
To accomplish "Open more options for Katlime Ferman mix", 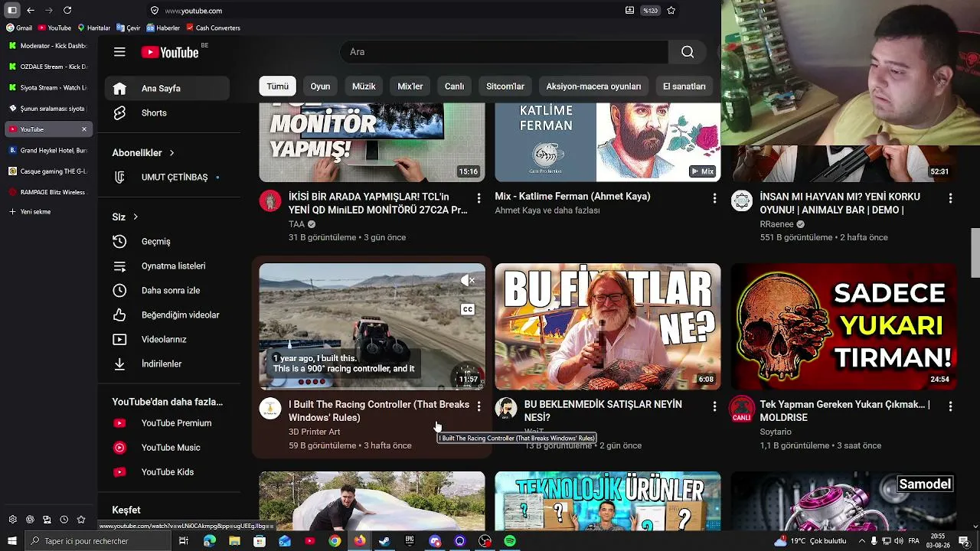I will click(x=714, y=198).
